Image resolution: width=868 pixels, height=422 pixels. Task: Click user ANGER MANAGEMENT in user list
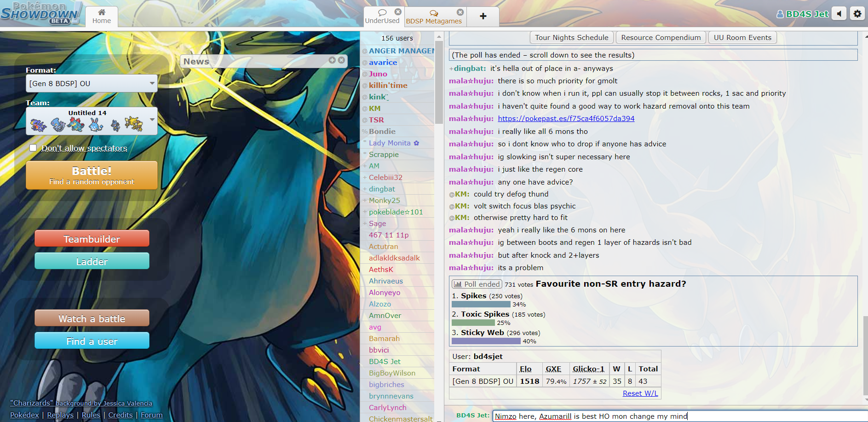click(x=398, y=51)
